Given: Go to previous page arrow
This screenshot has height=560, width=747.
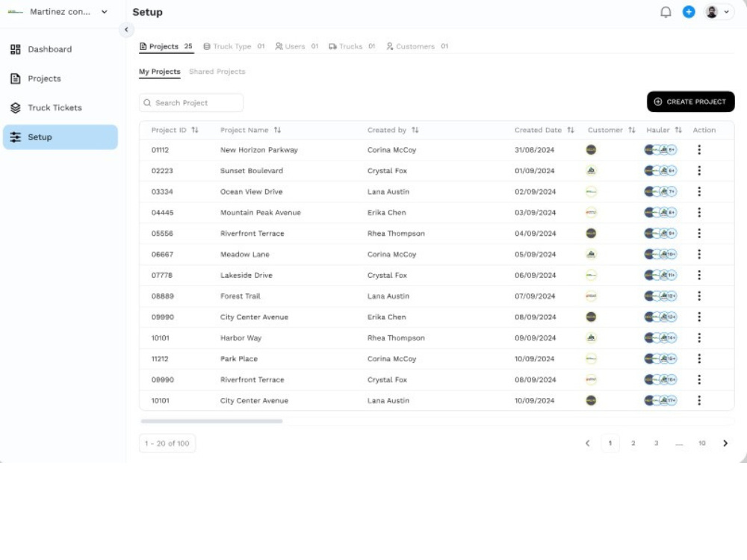Looking at the screenshot, I should (587, 444).
